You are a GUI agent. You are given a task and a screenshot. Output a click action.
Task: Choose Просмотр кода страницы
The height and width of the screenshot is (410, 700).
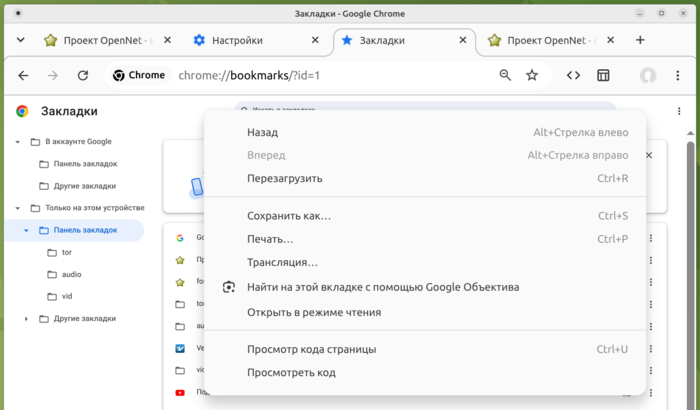425,349
